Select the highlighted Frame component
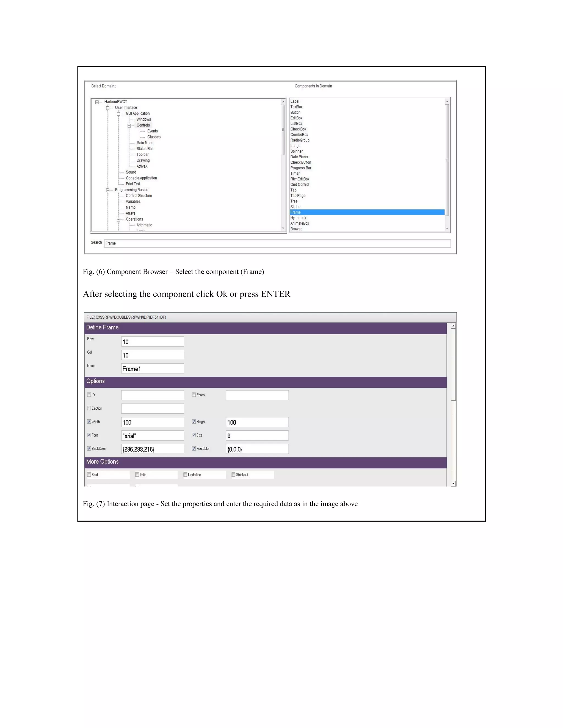This screenshot has width=563, height=728. pos(367,212)
